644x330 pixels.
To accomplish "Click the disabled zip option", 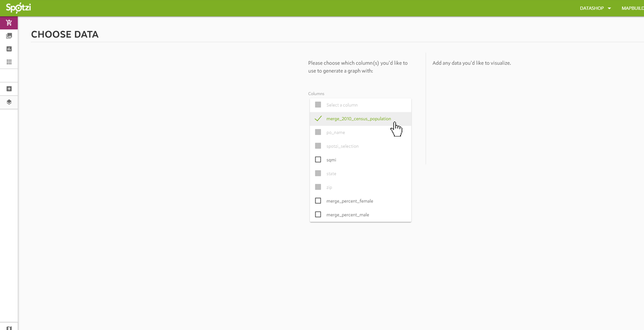I will (360, 187).
